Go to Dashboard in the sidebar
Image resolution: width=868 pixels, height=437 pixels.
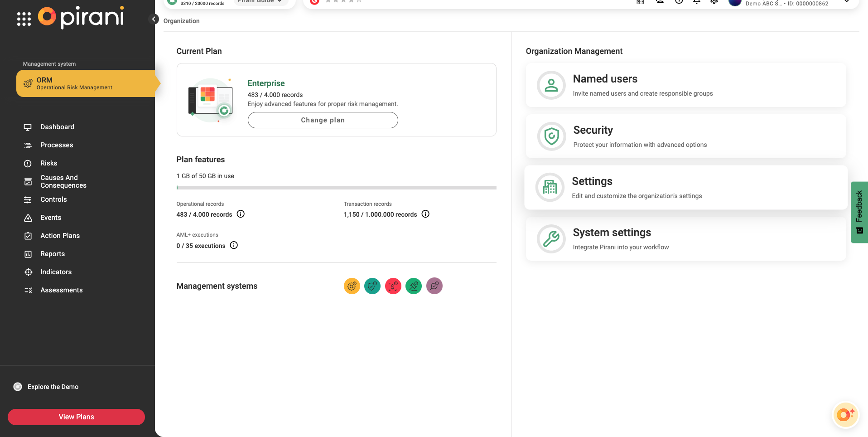(57, 127)
